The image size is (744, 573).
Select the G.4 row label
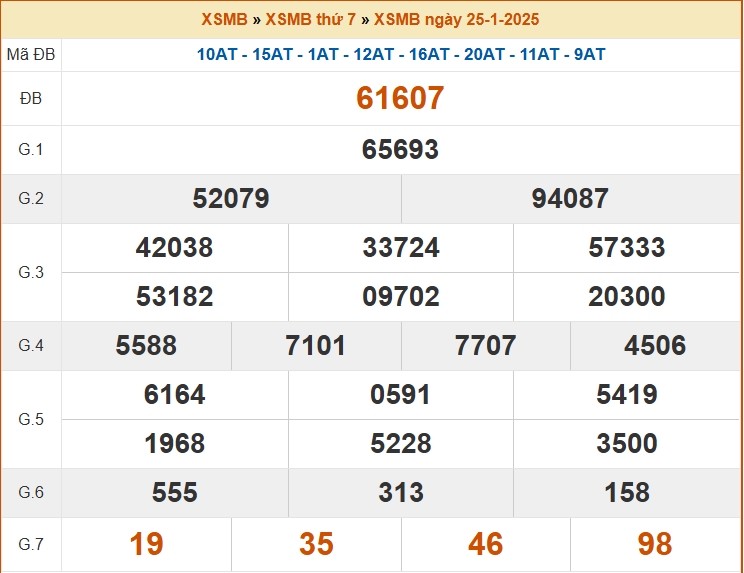tap(31, 345)
